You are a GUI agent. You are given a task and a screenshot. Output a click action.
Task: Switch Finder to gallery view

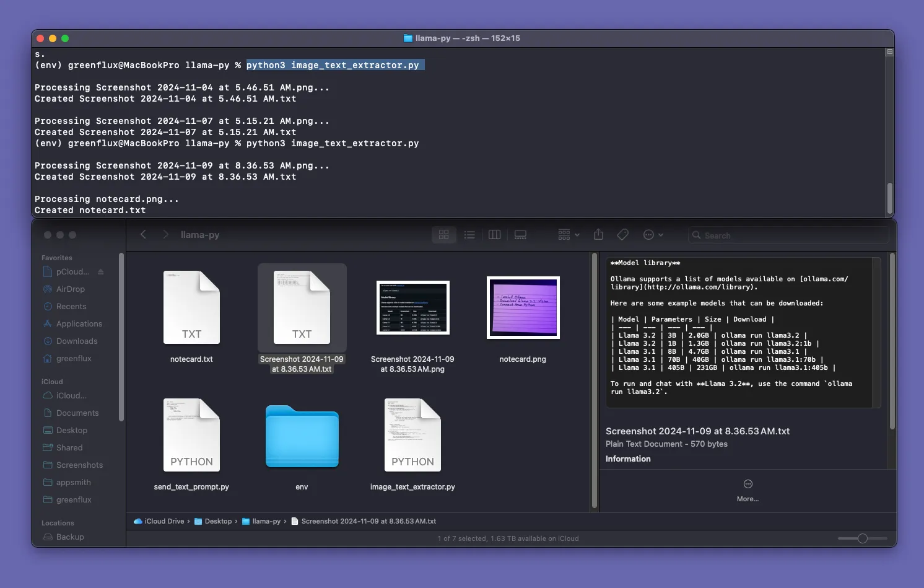tap(520, 235)
